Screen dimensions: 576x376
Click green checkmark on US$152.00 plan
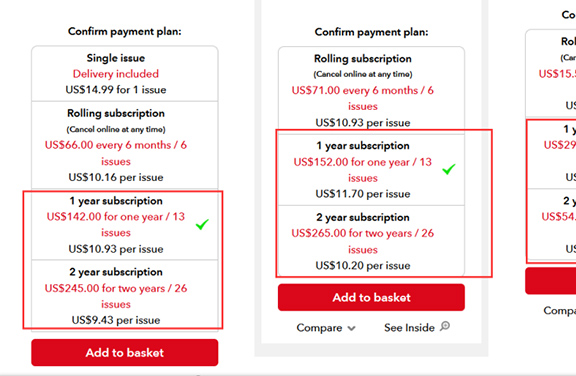click(449, 169)
